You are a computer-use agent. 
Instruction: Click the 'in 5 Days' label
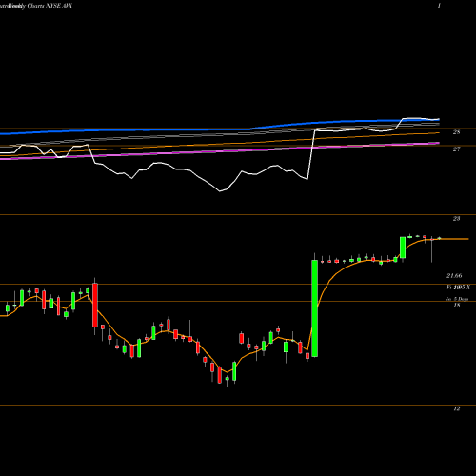[x=457, y=299]
